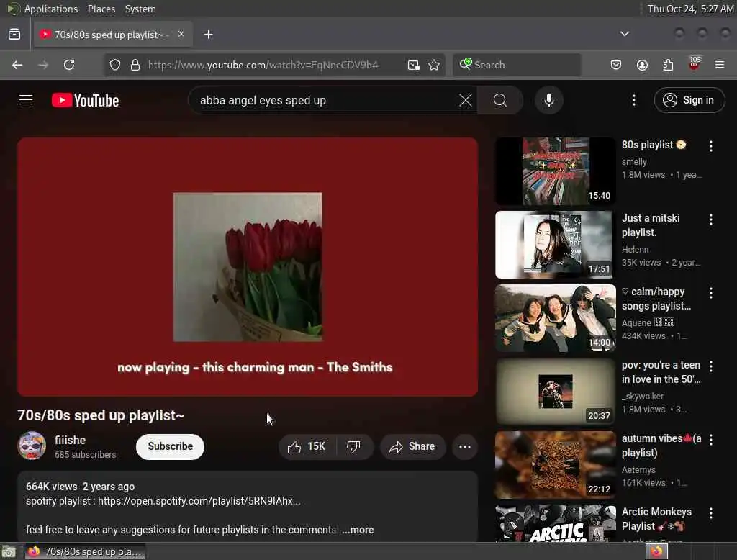Viewport: 737px width, 560px height.
Task: Open more actions ellipsis under video
Action: tap(465, 447)
